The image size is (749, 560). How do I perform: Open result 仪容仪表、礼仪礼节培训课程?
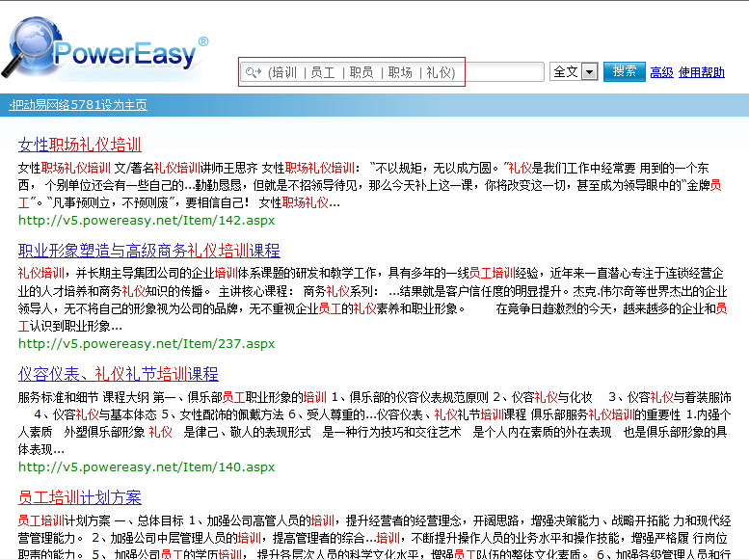(x=119, y=373)
